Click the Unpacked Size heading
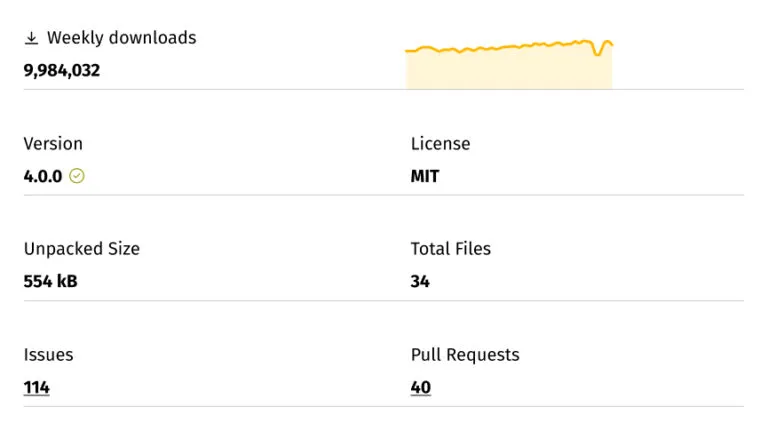The image size is (768, 431). point(82,249)
